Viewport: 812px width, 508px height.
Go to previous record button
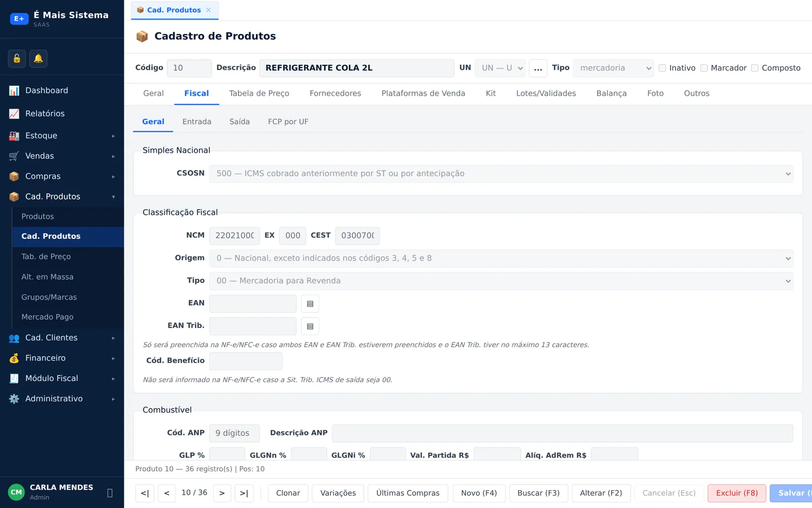[x=167, y=493]
